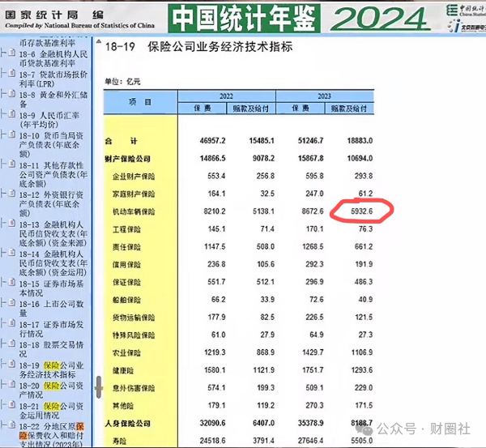Click the 中国统计年鉴 green banner title
The width and height of the screenshot is (486, 448).
pos(244,18)
